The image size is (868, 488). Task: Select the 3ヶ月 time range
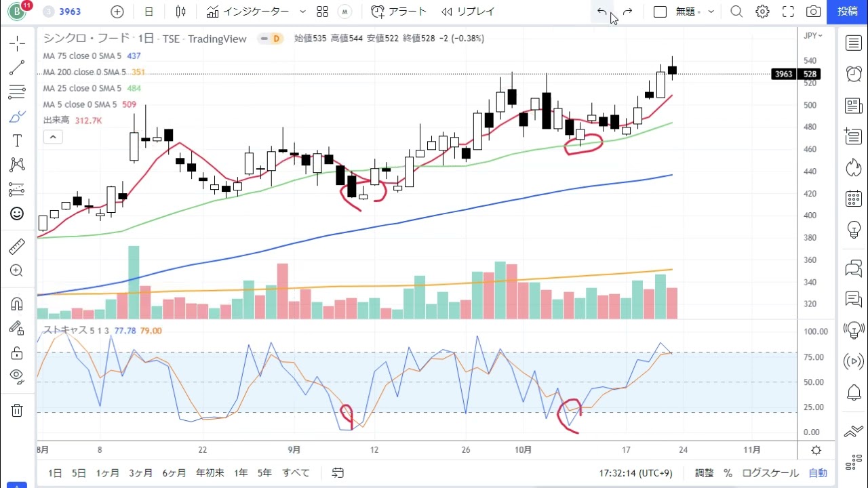click(140, 473)
